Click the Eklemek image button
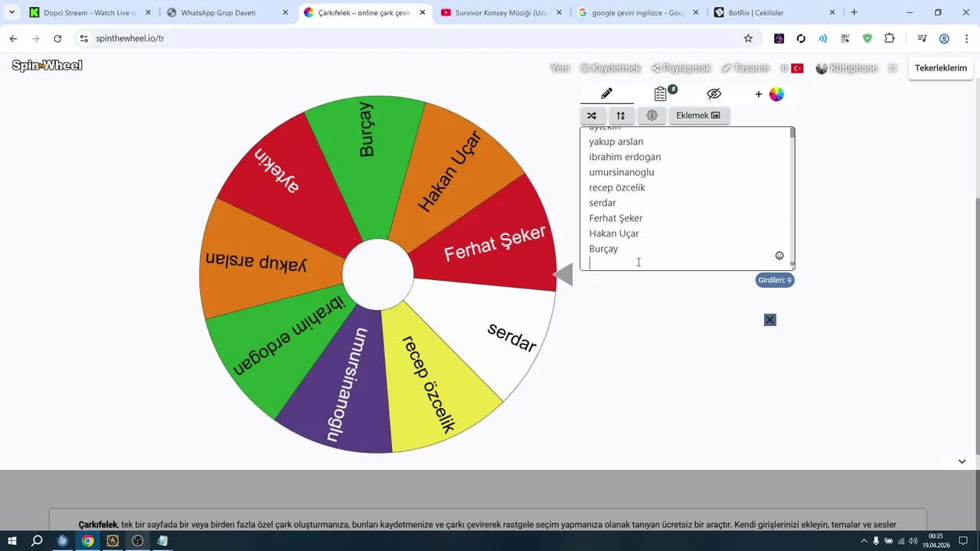980x551 pixels. [698, 116]
